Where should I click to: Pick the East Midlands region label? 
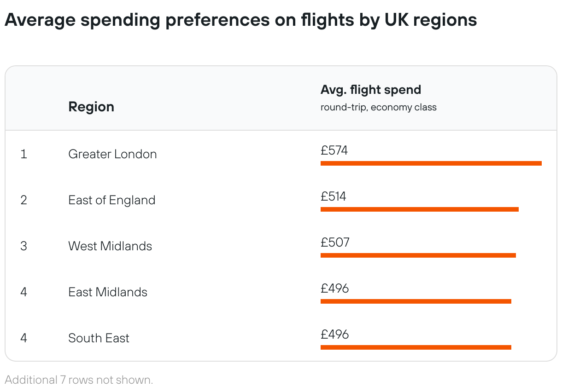coord(108,292)
